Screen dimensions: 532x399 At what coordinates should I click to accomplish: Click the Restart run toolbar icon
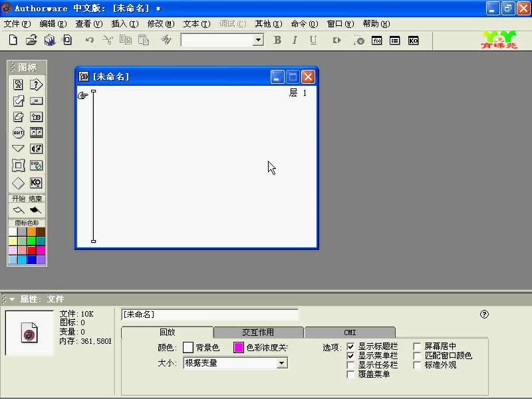coord(336,41)
